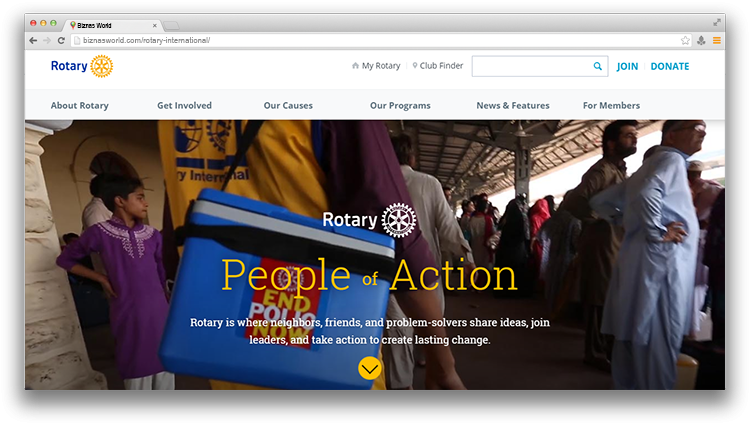This screenshot has width=750, height=425.
Task: Expand the Our Programs menu
Action: point(400,105)
